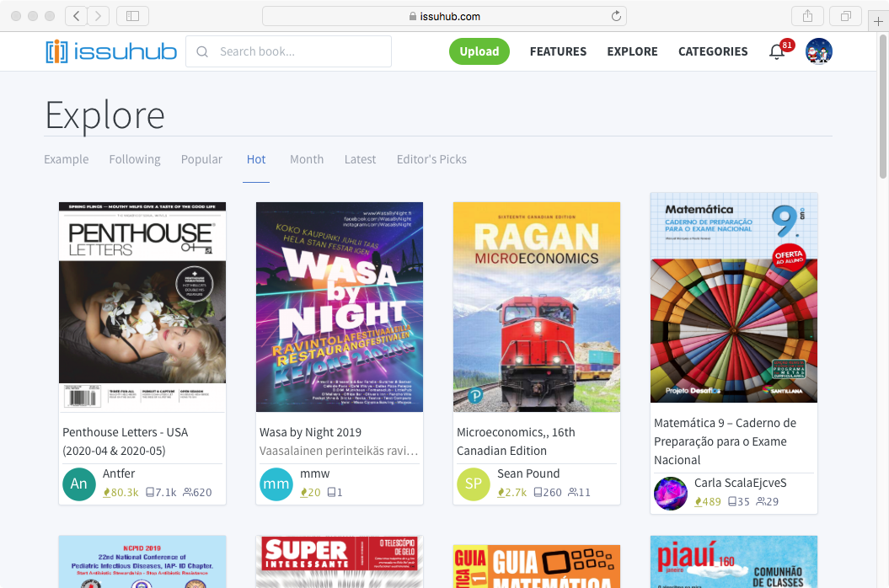Click the 1 page count for mmw
The height and width of the screenshot is (588, 889).
tap(335, 492)
